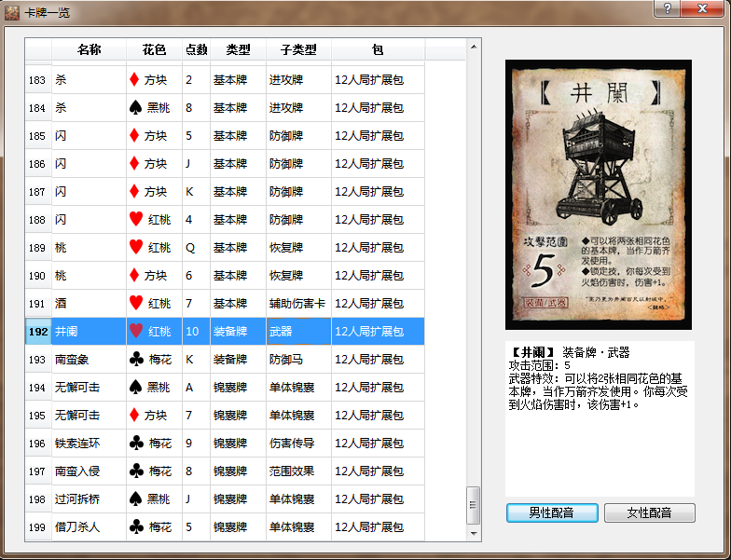Click the club suit icon in row 197

(136, 471)
